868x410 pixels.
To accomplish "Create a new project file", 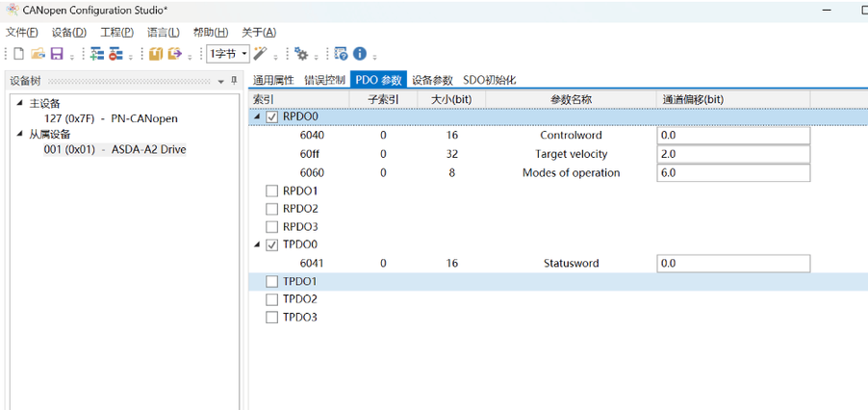I will coord(19,54).
